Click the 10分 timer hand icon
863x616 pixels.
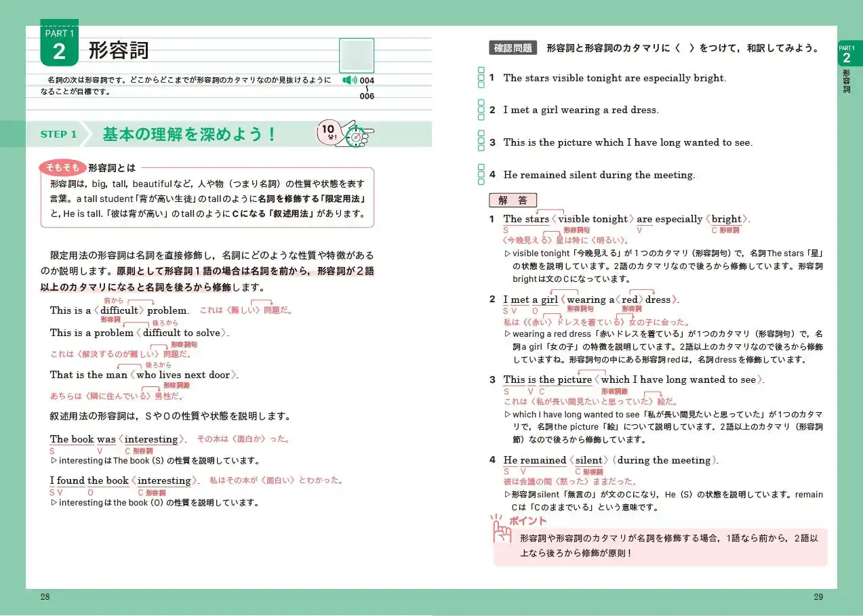(x=346, y=134)
